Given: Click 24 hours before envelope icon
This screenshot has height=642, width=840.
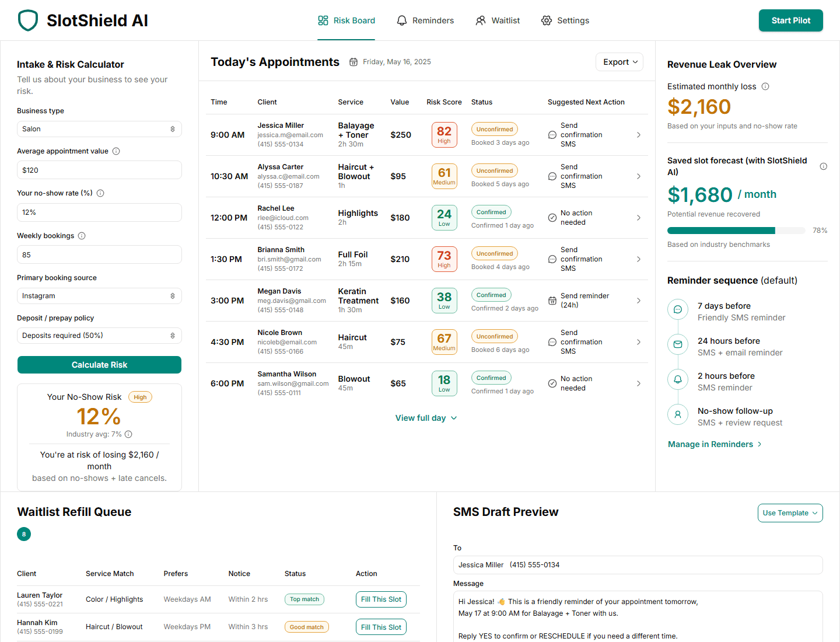Looking at the screenshot, I should [x=678, y=344].
